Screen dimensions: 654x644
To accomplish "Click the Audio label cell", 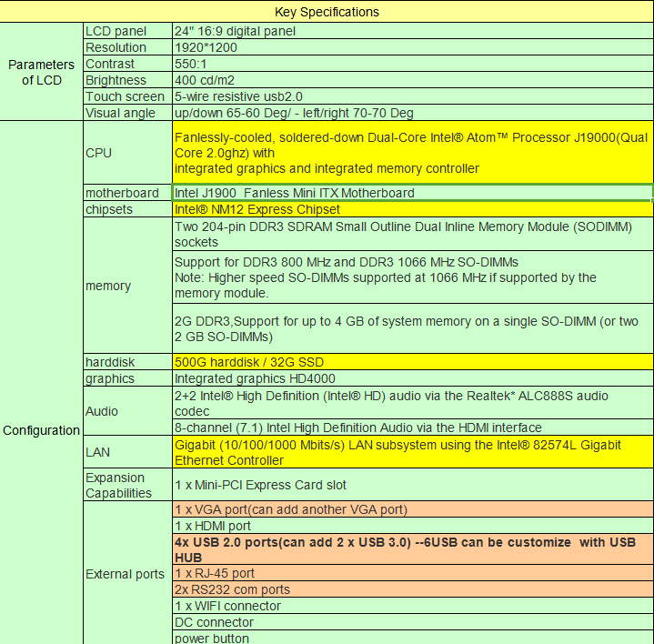I will (x=127, y=411).
